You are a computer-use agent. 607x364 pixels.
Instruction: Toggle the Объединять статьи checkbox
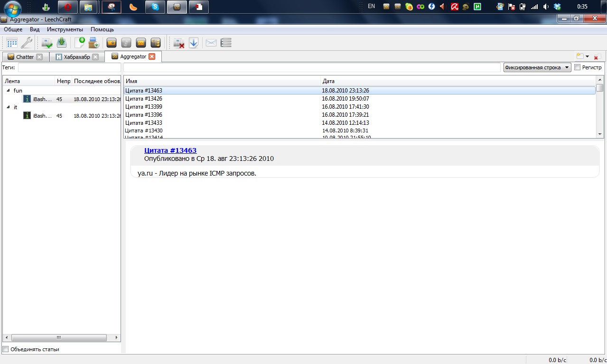(x=6, y=349)
